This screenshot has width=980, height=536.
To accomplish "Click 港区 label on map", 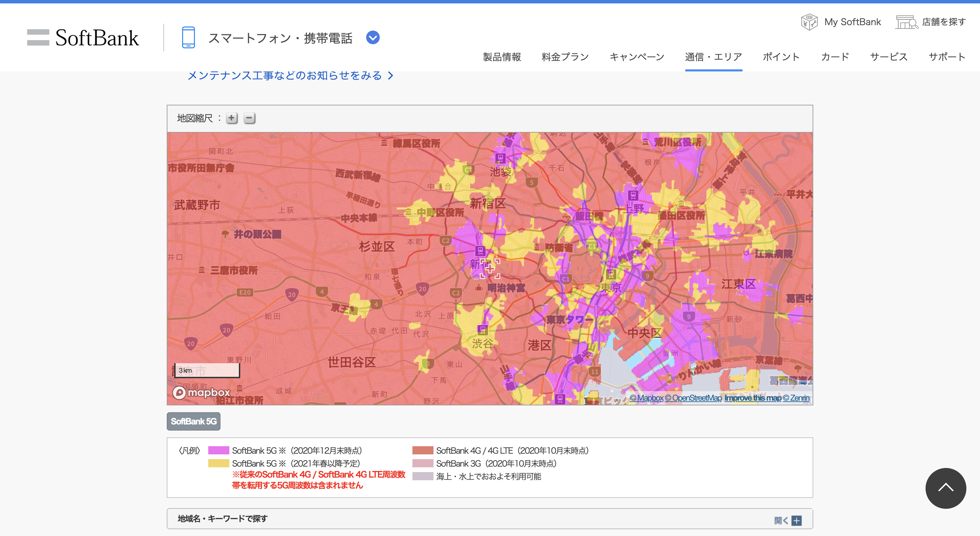I will tap(539, 345).
